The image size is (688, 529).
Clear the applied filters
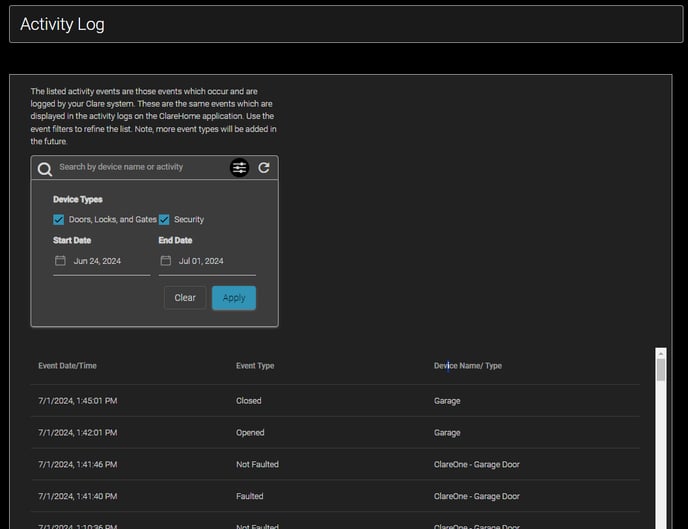185,298
